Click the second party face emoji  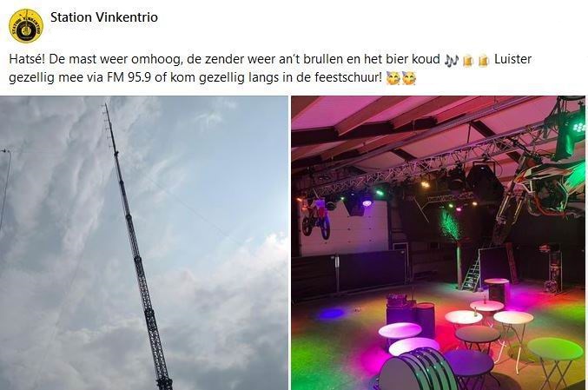tap(409, 78)
